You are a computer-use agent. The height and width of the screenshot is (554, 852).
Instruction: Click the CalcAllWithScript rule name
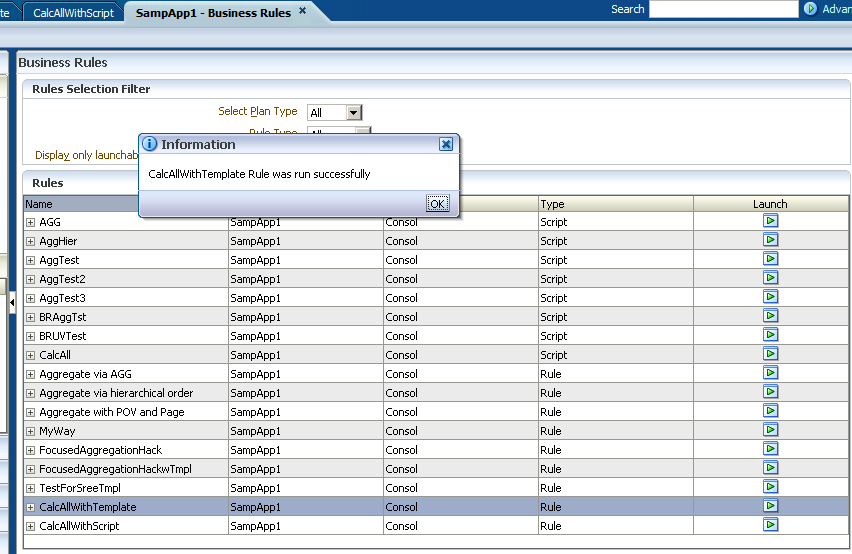point(79,526)
